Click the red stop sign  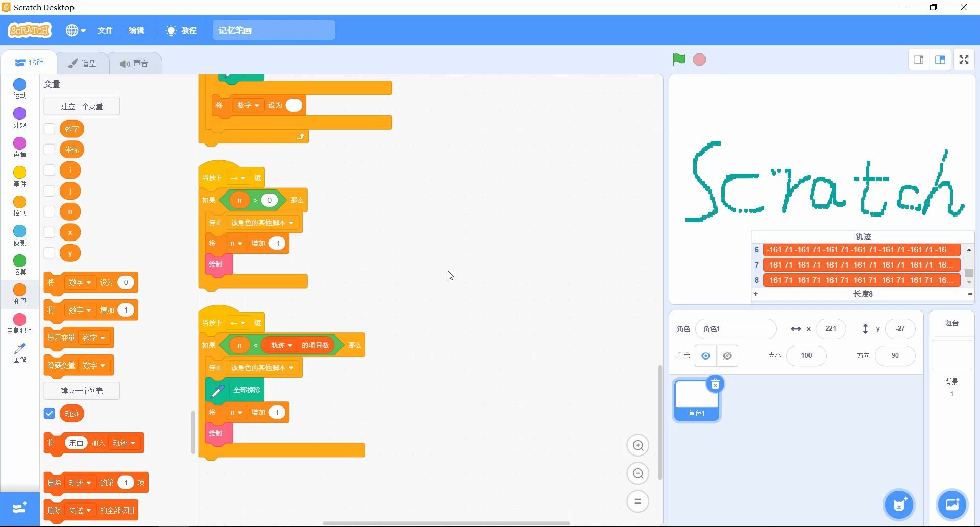pos(699,59)
